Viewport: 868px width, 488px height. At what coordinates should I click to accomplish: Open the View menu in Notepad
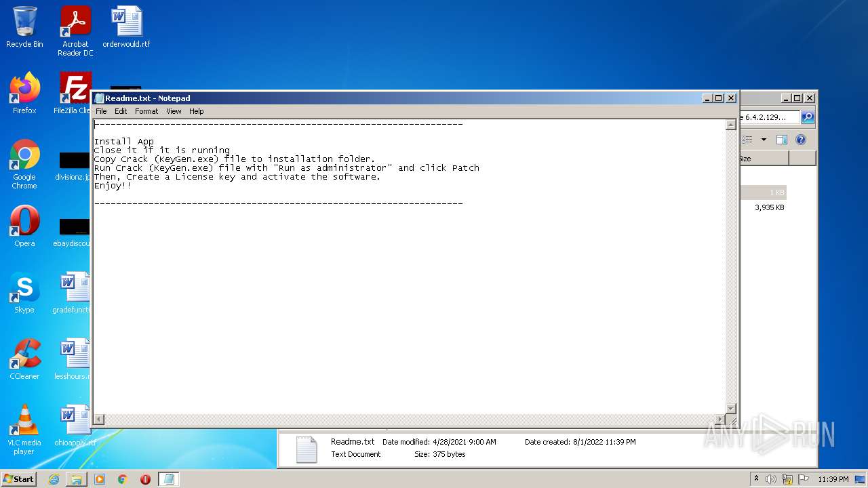pos(174,111)
